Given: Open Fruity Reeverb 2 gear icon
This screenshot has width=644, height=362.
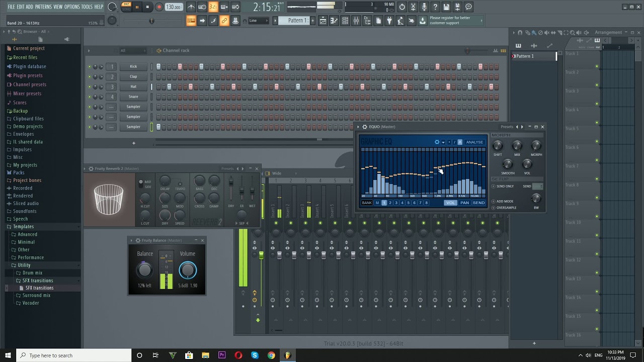Looking at the screenshot, I should [91, 169].
